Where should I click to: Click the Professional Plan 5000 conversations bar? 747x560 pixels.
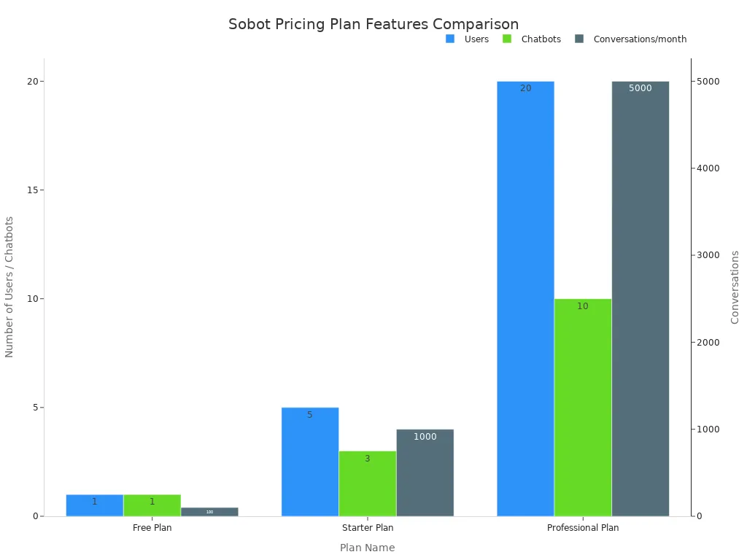coord(640,299)
